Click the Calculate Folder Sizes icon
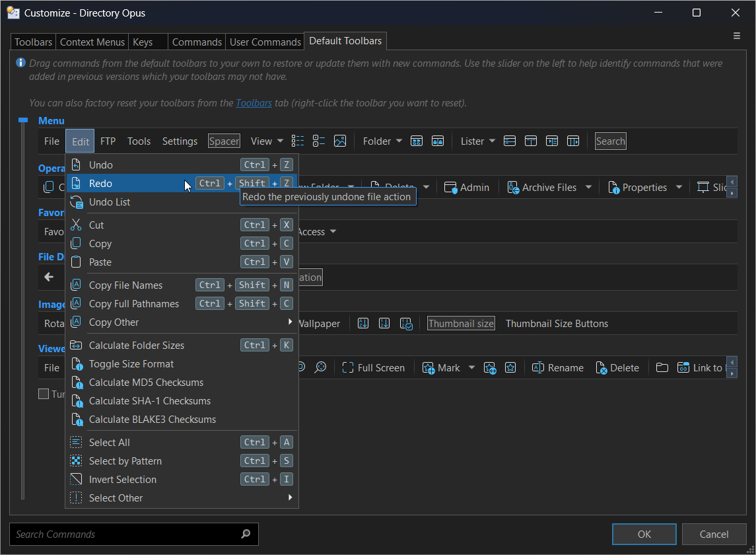756x555 pixels. [x=76, y=345]
